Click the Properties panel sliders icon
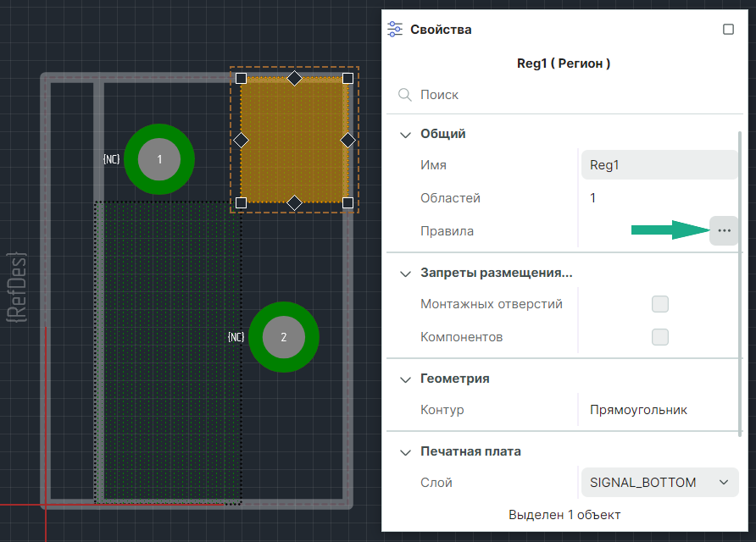 coord(395,30)
